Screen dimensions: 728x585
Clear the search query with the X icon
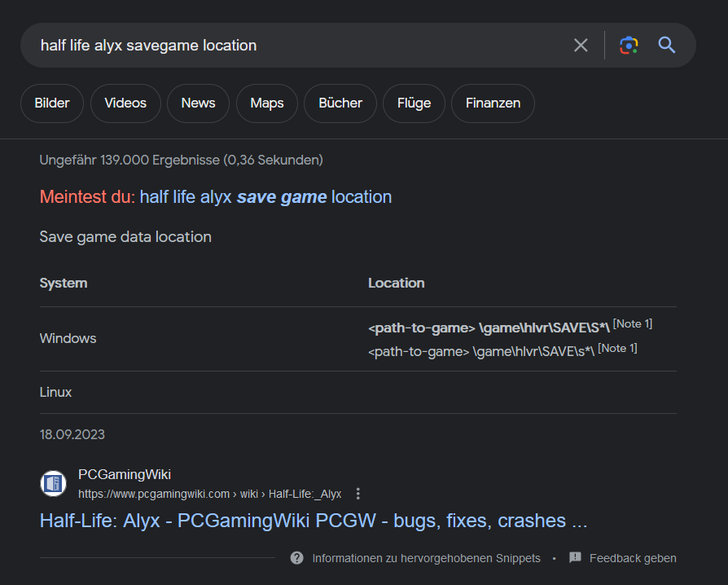click(x=581, y=45)
